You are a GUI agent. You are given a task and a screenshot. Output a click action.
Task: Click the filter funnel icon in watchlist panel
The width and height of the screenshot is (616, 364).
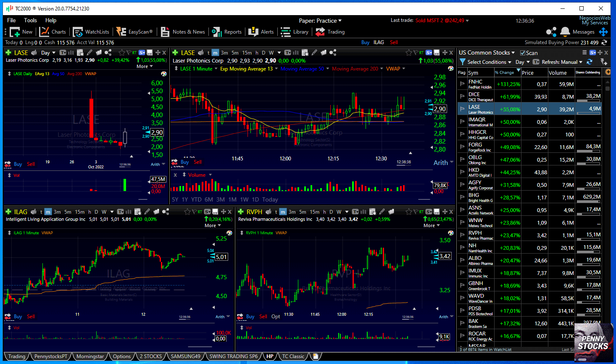tap(463, 62)
